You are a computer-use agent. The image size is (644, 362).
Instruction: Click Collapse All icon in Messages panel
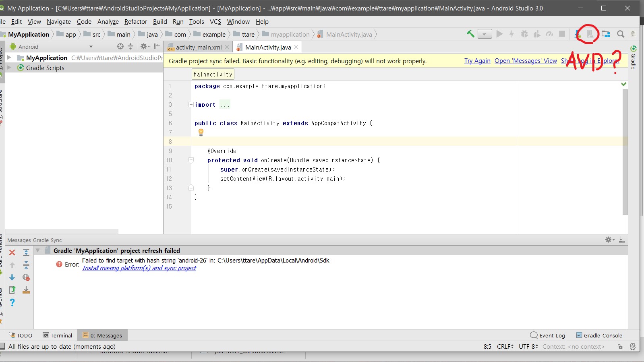(x=26, y=265)
